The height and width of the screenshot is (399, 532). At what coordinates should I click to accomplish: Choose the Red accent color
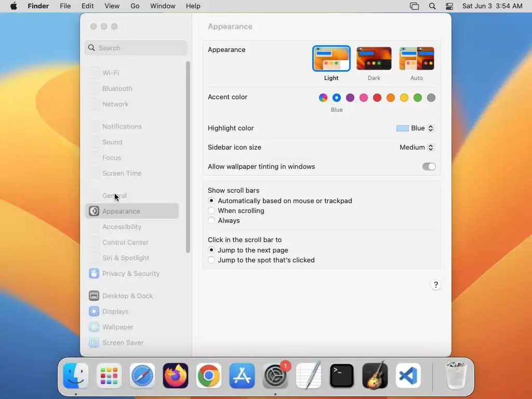pos(377,98)
